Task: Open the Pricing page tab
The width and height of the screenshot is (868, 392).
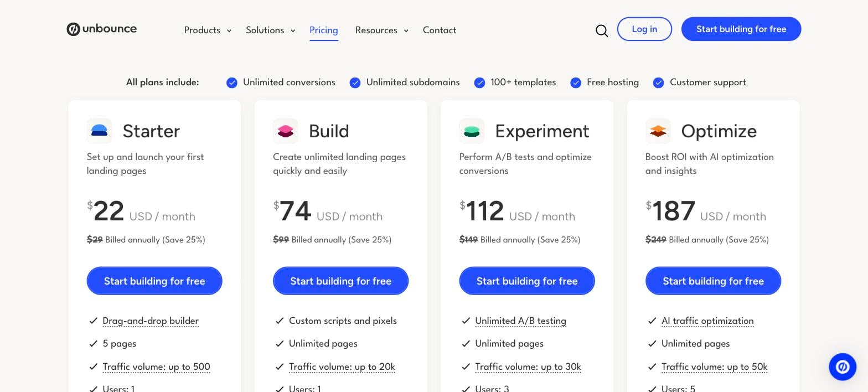Action: (324, 30)
